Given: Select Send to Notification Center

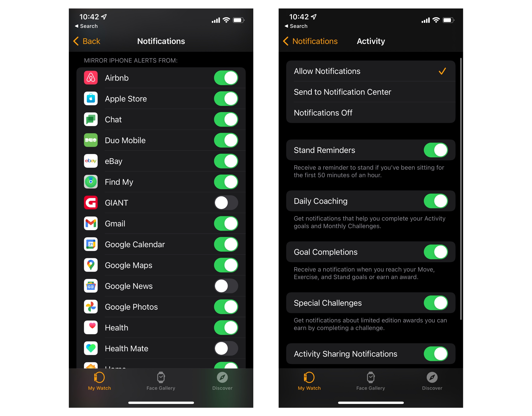Looking at the screenshot, I should 371,91.
